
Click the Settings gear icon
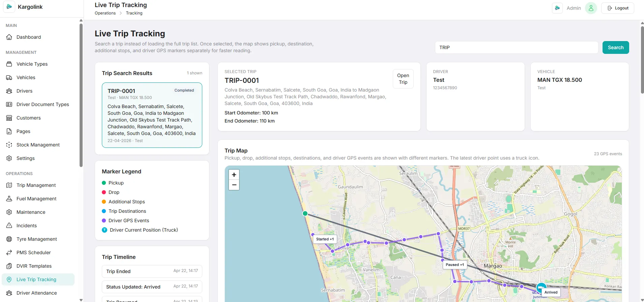9,158
